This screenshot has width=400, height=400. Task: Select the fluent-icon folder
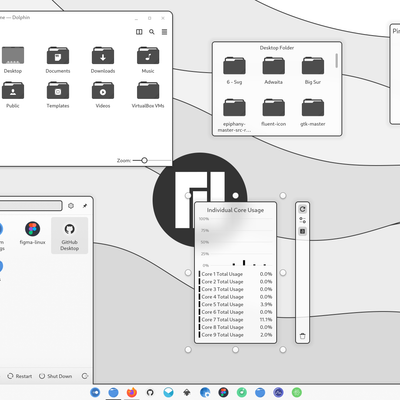(274, 112)
